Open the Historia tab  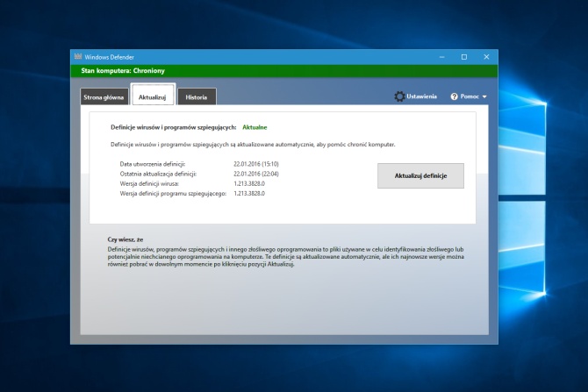[x=197, y=96]
